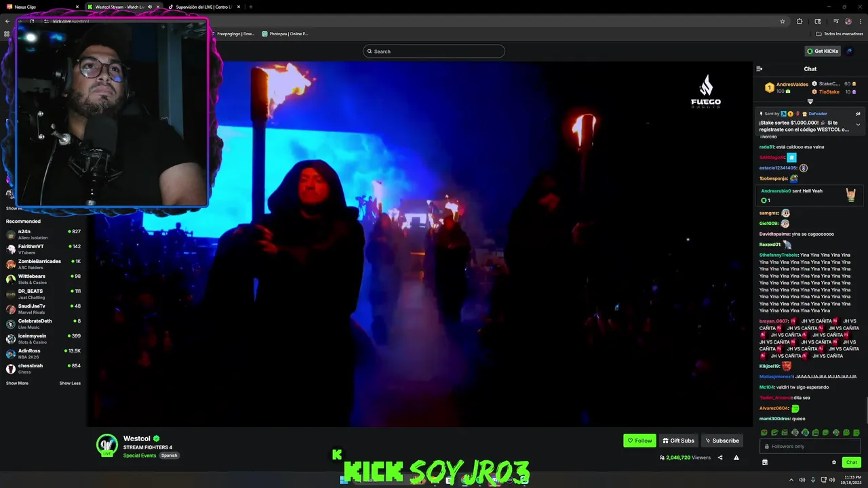Click the Mc104 chat username
The width and height of the screenshot is (868, 488).
point(767,387)
